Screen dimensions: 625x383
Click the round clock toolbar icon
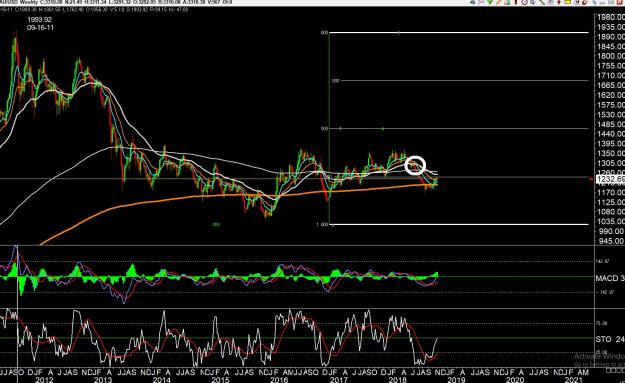point(525,2)
